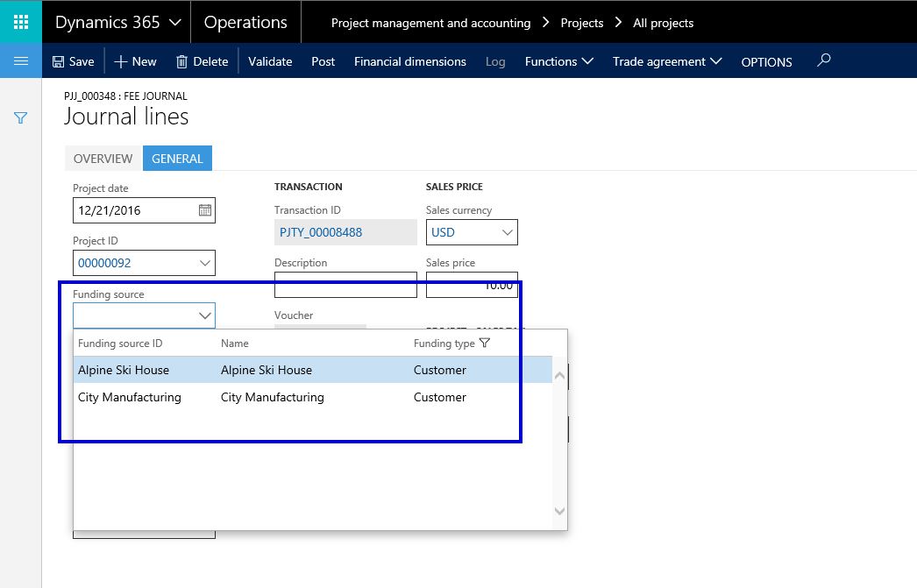Toggle the hamburger navigation menu
Viewport: 917px width, 588px height.
pyautogui.click(x=20, y=60)
